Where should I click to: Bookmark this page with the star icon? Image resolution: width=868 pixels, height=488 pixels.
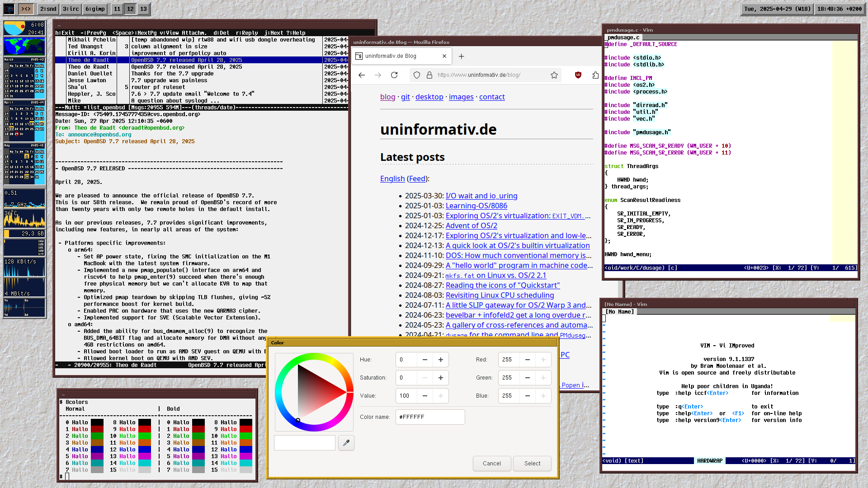(554, 75)
